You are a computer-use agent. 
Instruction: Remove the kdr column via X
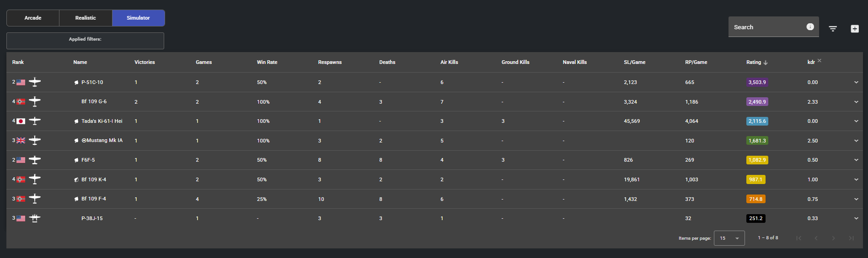point(820,60)
